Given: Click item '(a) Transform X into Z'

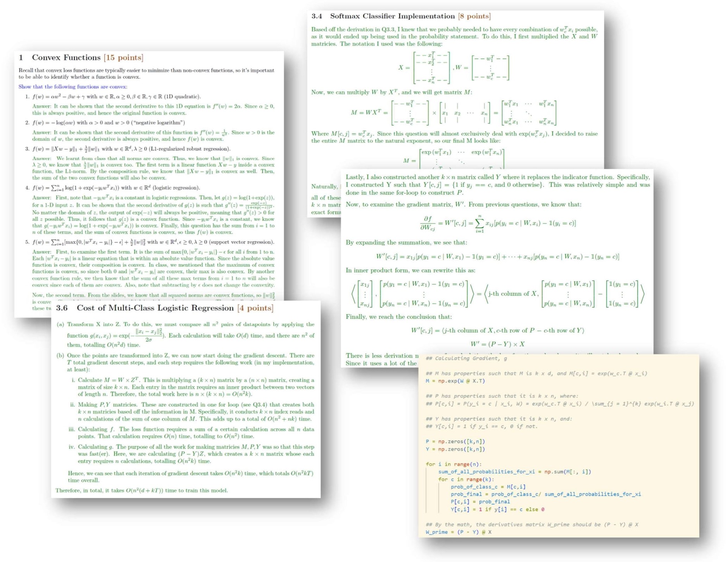Looking at the screenshot, I should [x=185, y=334].
